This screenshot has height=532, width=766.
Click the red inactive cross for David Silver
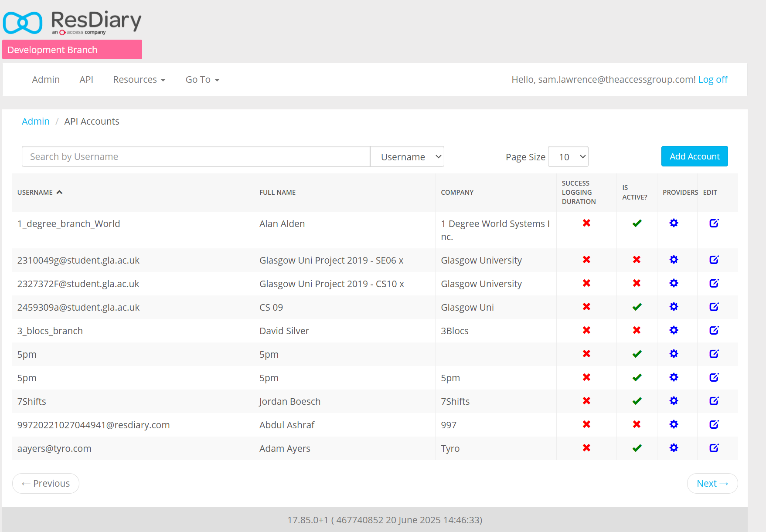coord(637,330)
